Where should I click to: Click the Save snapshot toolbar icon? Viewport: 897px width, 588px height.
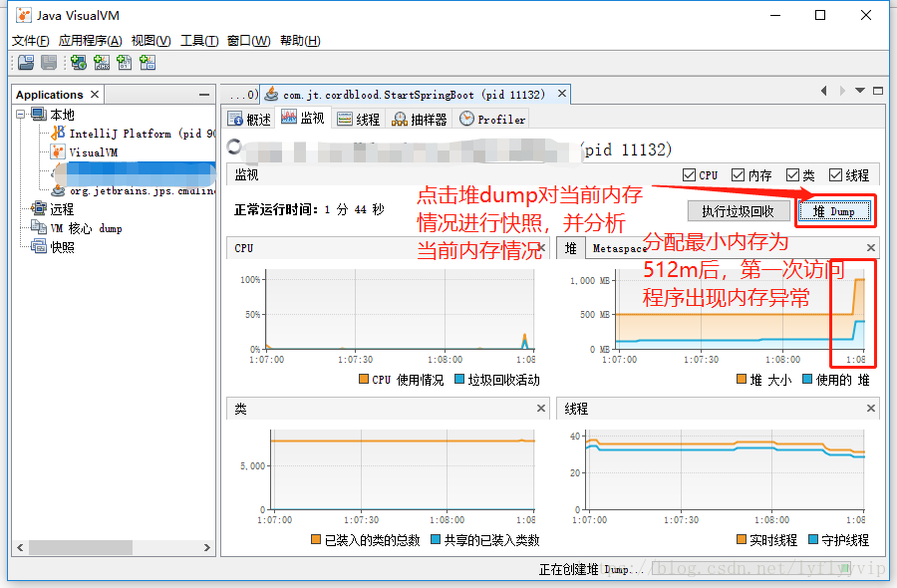[49, 63]
